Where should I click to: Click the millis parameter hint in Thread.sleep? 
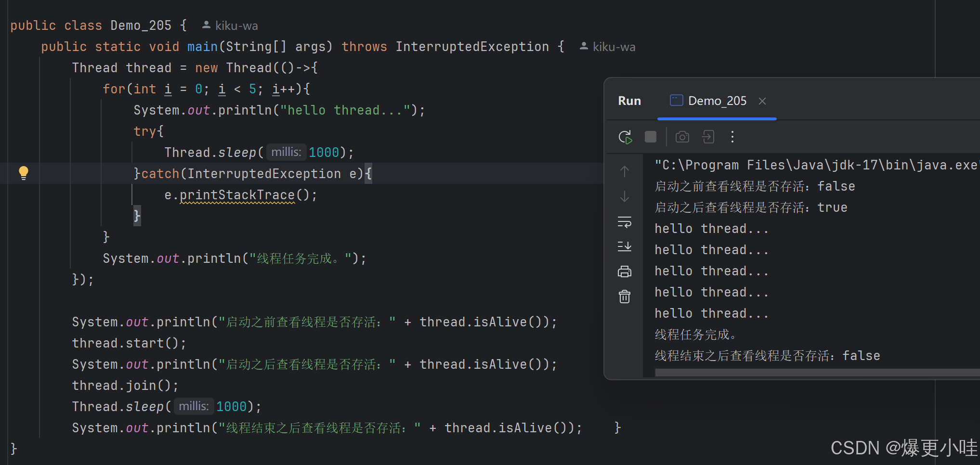(x=286, y=152)
